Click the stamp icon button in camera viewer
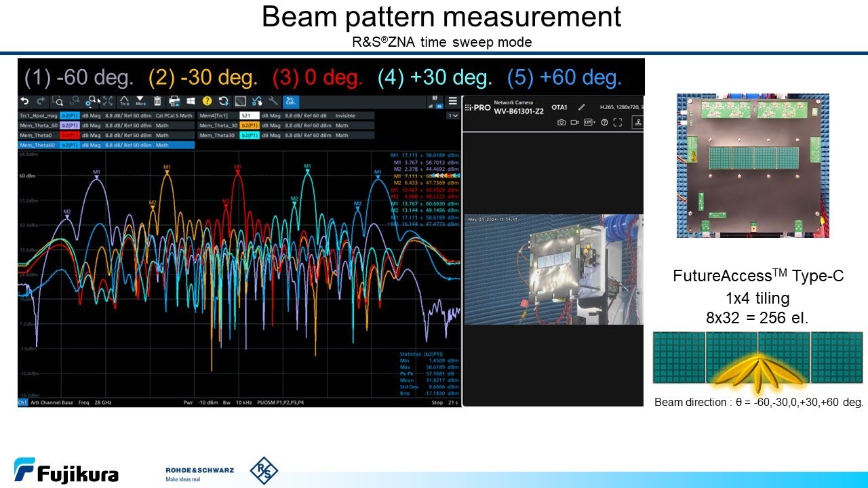Viewport: 868px width, 488px height. click(637, 123)
